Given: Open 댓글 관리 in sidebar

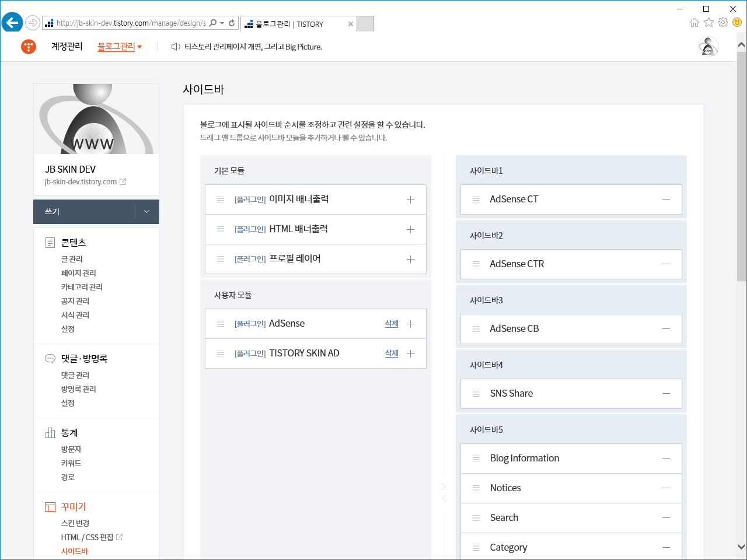Looking at the screenshot, I should 75,375.
